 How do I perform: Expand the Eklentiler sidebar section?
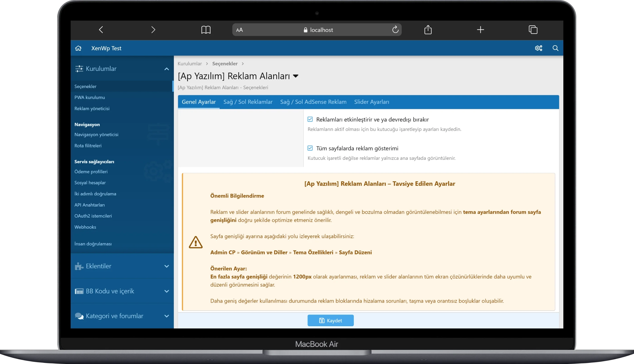tap(166, 266)
